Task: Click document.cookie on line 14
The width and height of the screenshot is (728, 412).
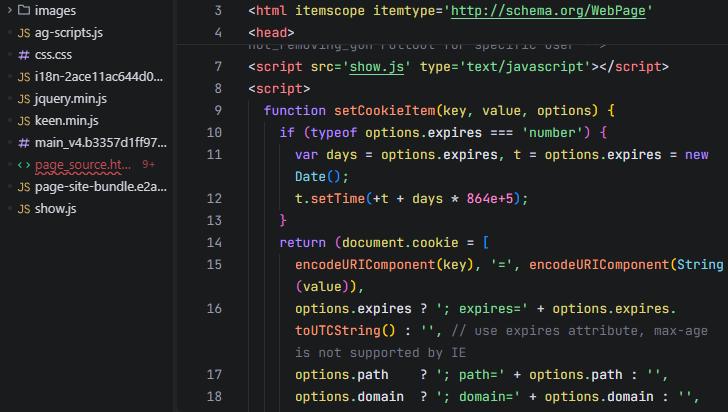Action: (400, 242)
